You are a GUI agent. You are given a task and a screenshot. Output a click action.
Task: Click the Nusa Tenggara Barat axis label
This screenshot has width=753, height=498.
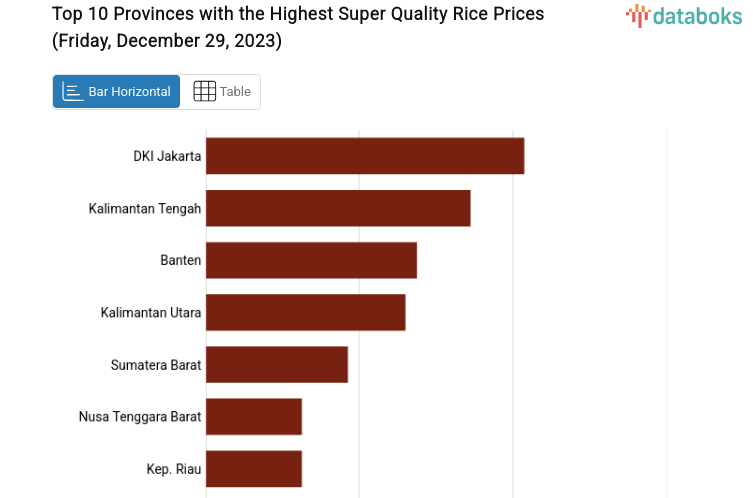140,416
